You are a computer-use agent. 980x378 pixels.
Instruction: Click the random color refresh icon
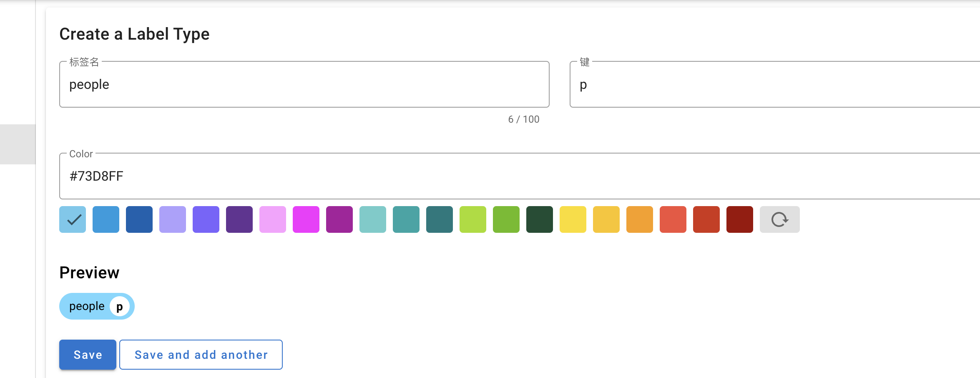coord(779,219)
